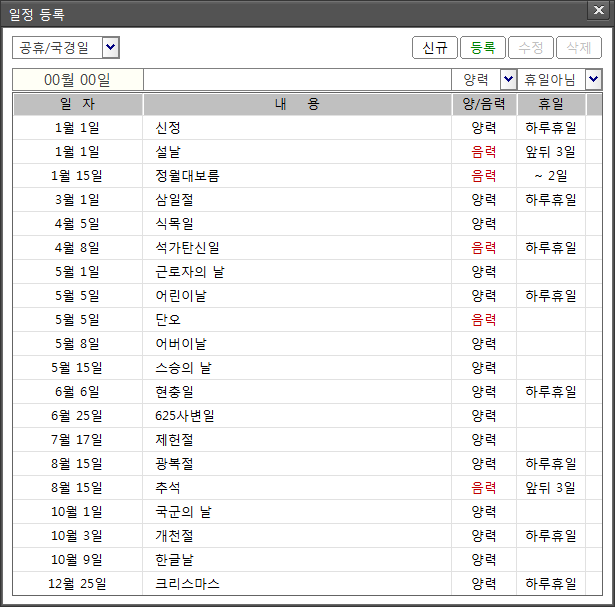
Task: Select the 어버이날 row
Action: click(x=308, y=343)
